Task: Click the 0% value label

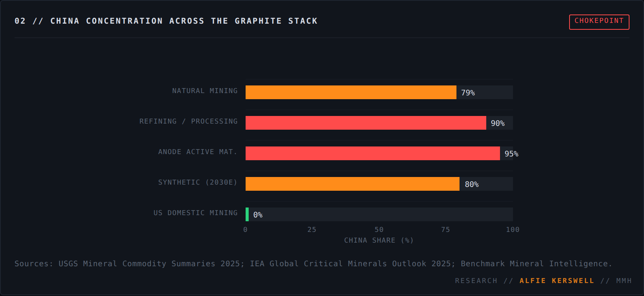Action: point(258,215)
